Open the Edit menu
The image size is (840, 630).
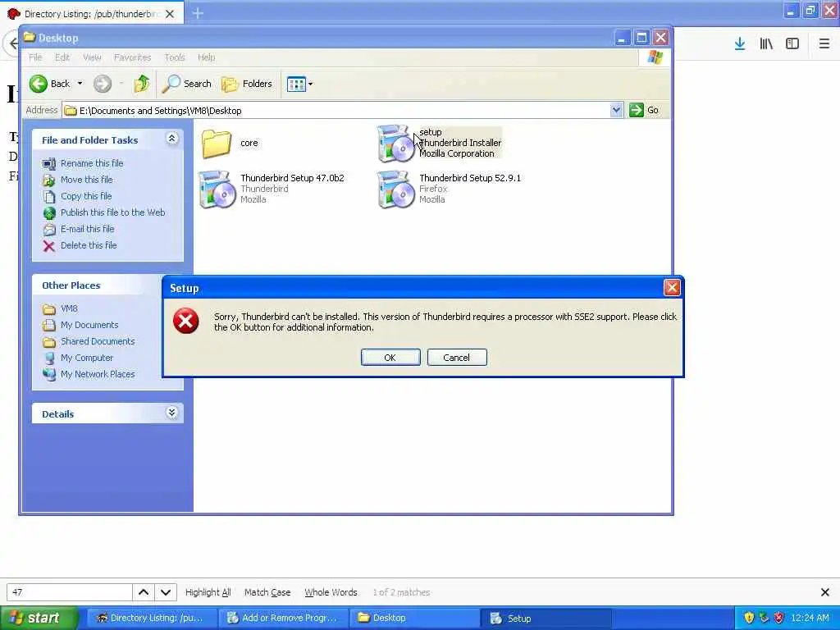tap(62, 57)
